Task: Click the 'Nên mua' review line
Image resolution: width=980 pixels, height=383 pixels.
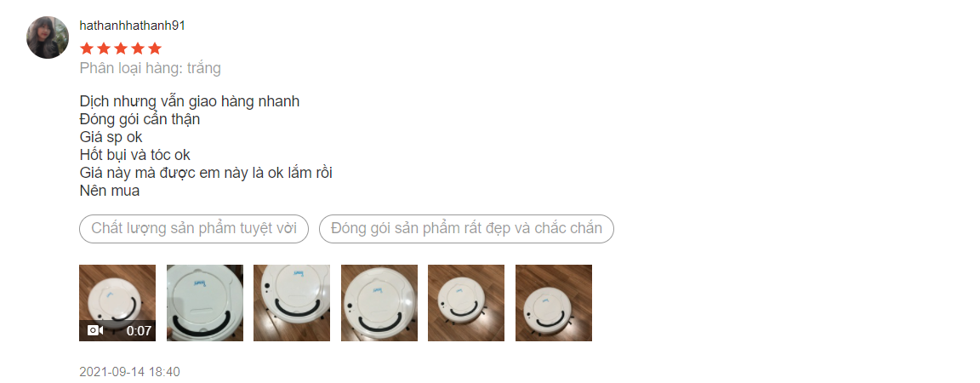Action: coord(110,191)
